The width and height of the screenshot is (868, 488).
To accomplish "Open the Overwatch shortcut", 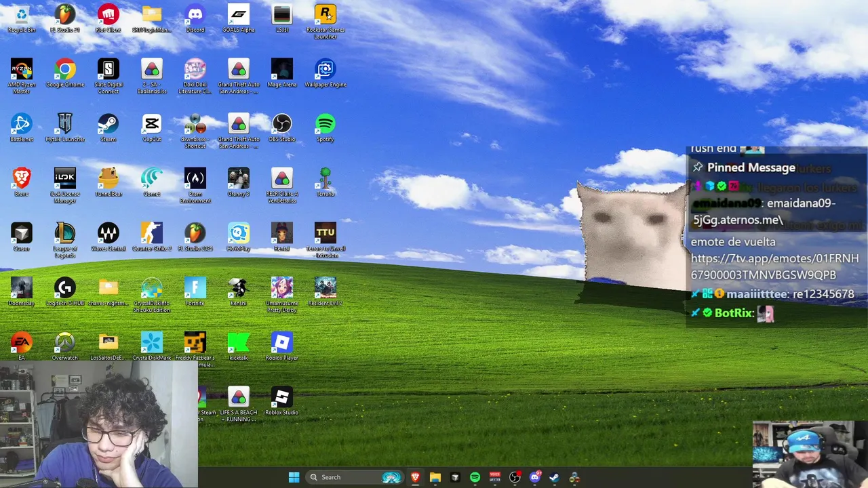I will coord(65,346).
